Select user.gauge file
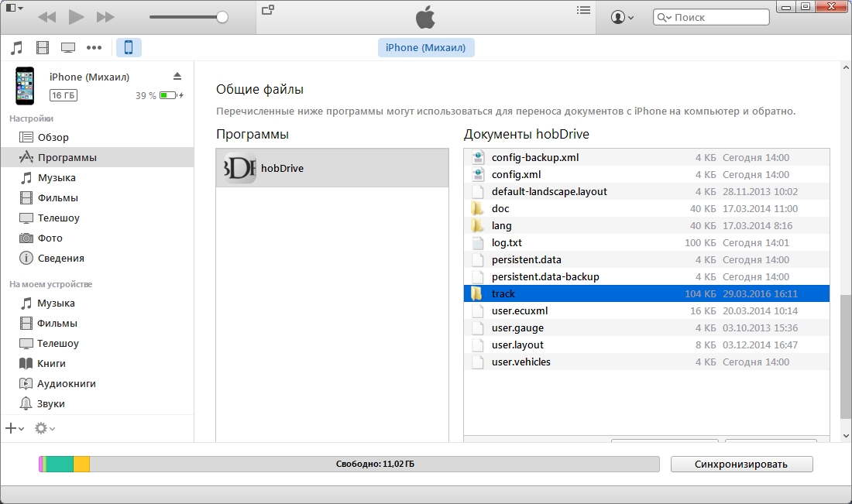This screenshot has width=852, height=504. 647,327
